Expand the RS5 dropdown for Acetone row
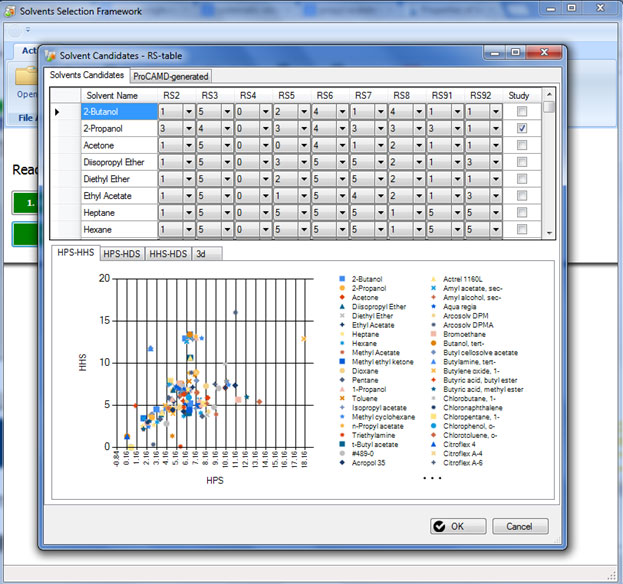Image resolution: width=623 pixels, height=584 pixels. 303,146
